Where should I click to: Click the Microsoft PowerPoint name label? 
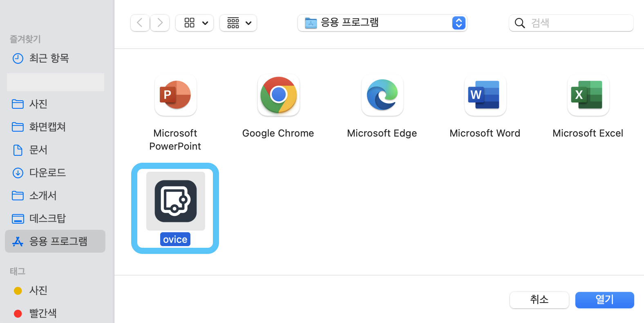(175, 140)
